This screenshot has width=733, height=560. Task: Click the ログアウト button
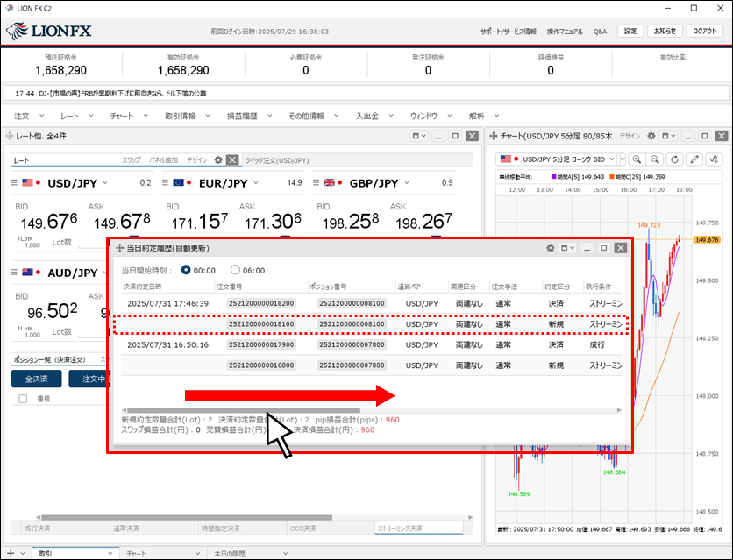coord(704,31)
